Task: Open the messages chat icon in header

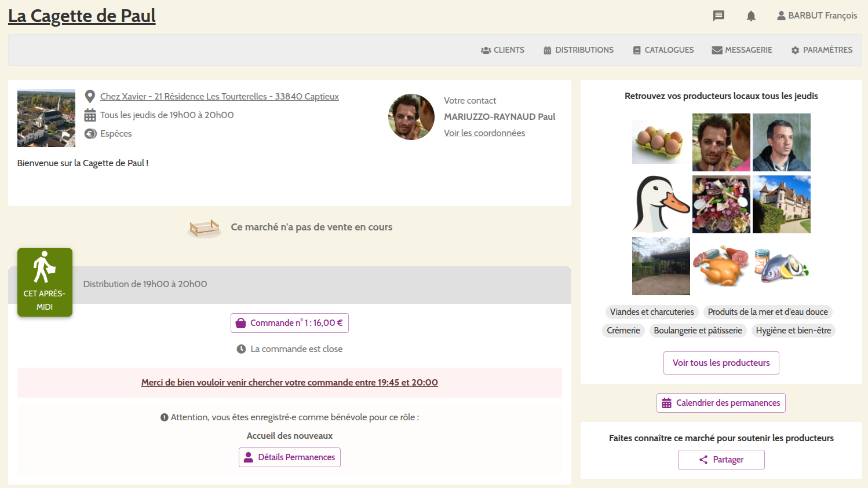Action: (x=719, y=16)
